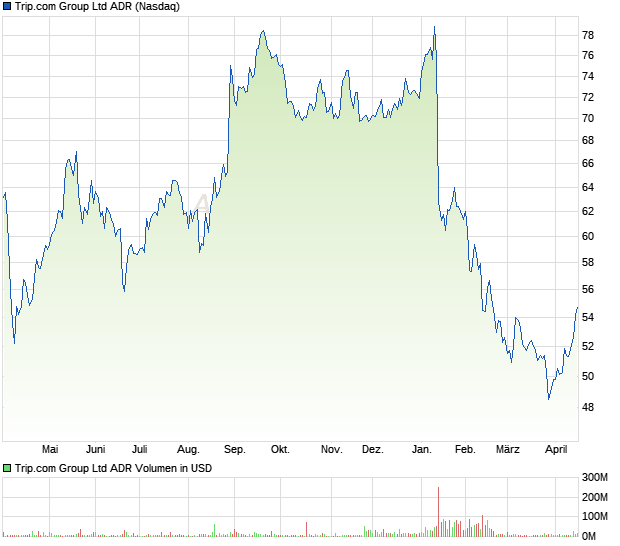The image size is (620, 546).
Task: Click the 'Dez.' month label
Action: click(373, 450)
